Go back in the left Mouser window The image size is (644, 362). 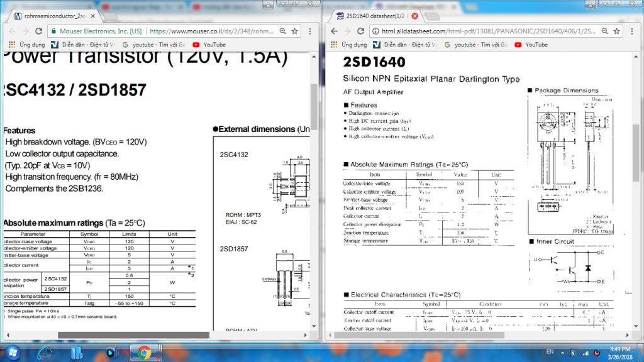(x=12, y=31)
